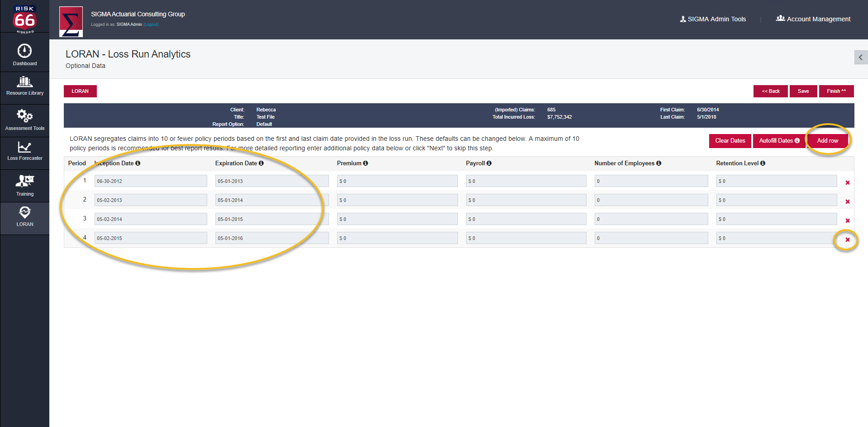Edit inception date 05-02-2013

tap(151, 200)
